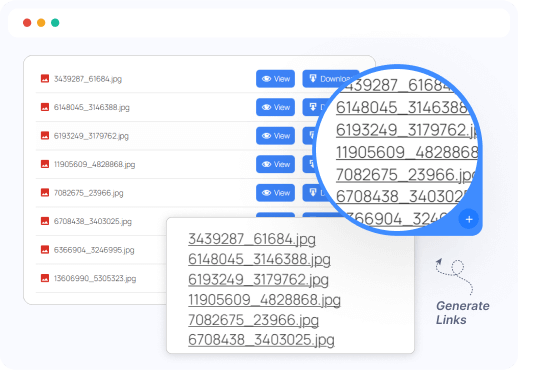Click the image icon beside 6366904_3246995.jpg
Image resolution: width=549 pixels, height=370 pixels.
click(x=45, y=250)
